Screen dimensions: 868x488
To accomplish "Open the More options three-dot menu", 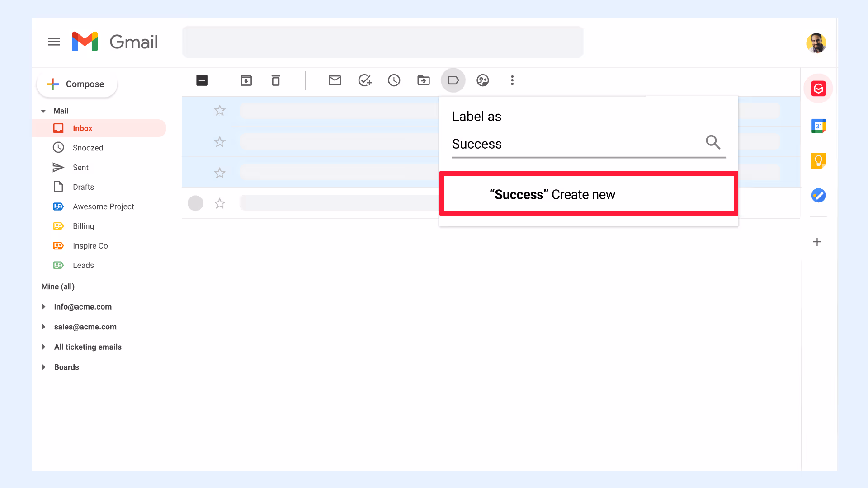I will tap(512, 80).
